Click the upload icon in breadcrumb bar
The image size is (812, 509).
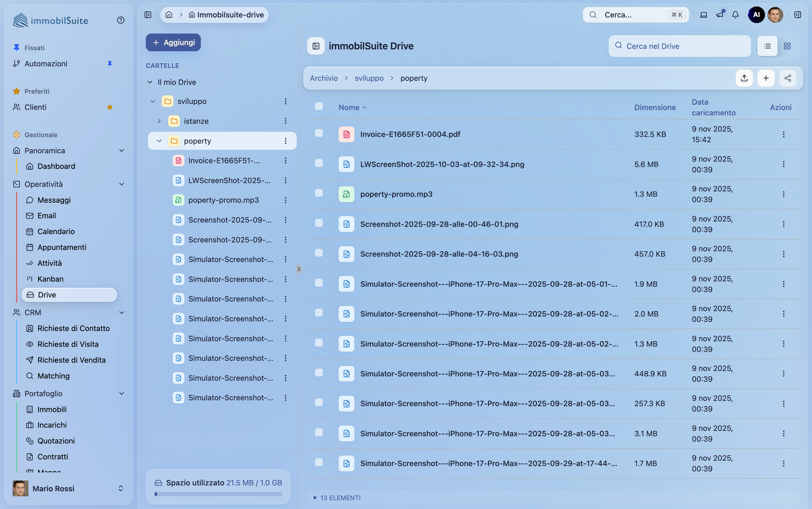point(744,78)
